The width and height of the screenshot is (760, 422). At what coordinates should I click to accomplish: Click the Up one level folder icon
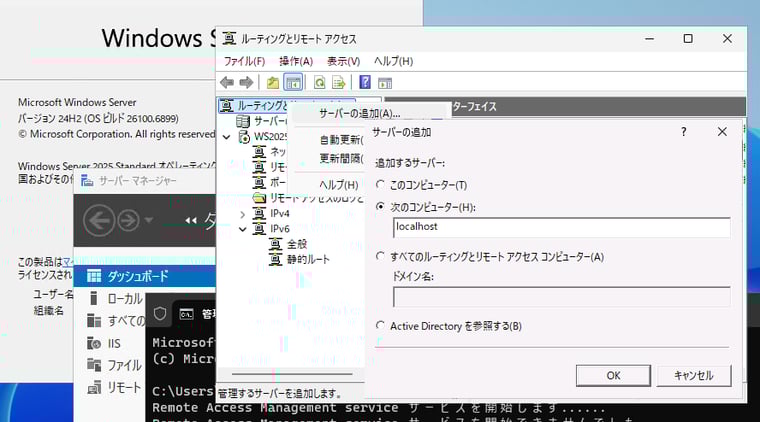[x=273, y=82]
